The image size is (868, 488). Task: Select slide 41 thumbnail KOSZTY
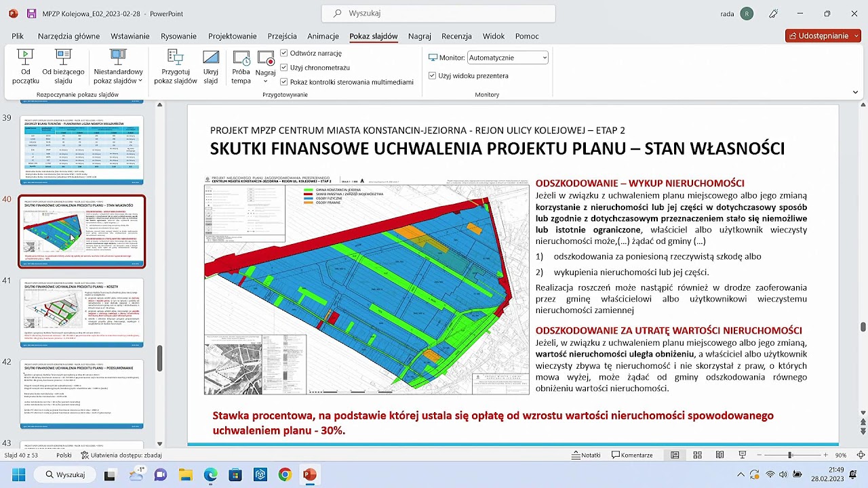[81, 313]
